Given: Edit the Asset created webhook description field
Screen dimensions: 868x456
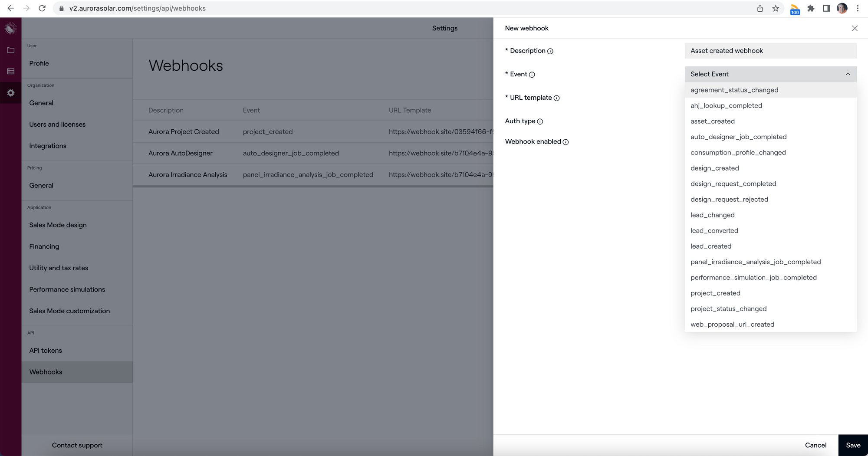Looking at the screenshot, I should [770, 50].
